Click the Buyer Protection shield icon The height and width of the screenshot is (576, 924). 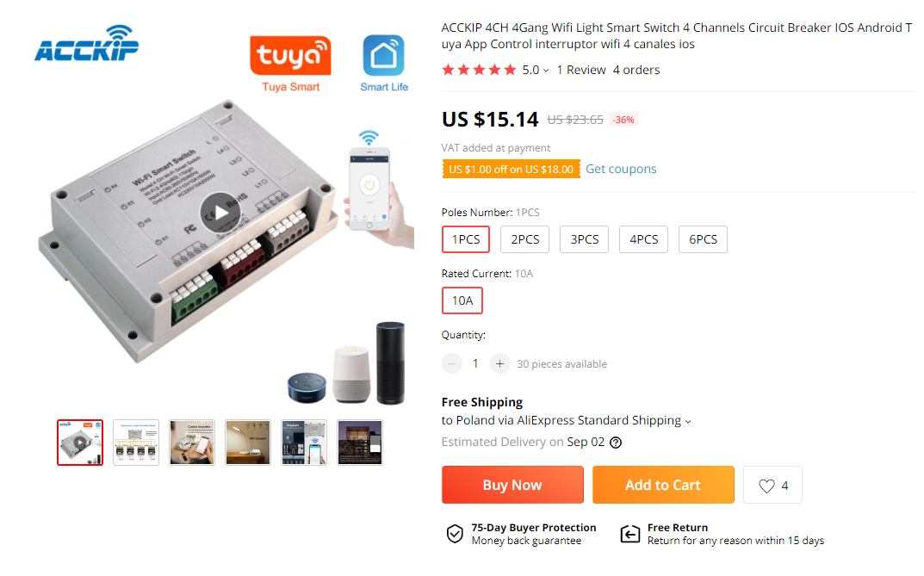point(455,534)
